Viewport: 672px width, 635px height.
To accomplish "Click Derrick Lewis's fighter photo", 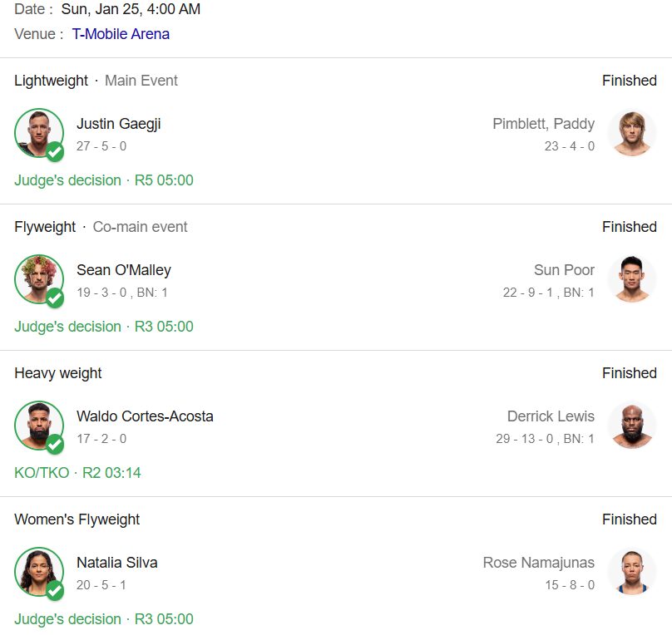I will [632, 426].
